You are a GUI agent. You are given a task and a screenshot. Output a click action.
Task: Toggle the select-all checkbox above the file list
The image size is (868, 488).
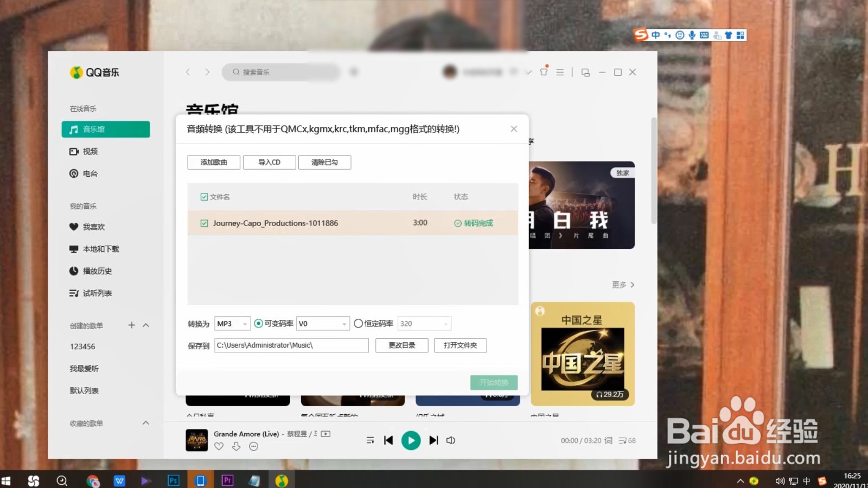point(203,197)
